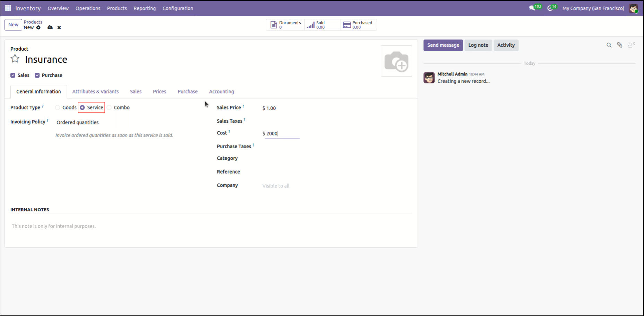Open the apps grid menu icon

click(8, 8)
